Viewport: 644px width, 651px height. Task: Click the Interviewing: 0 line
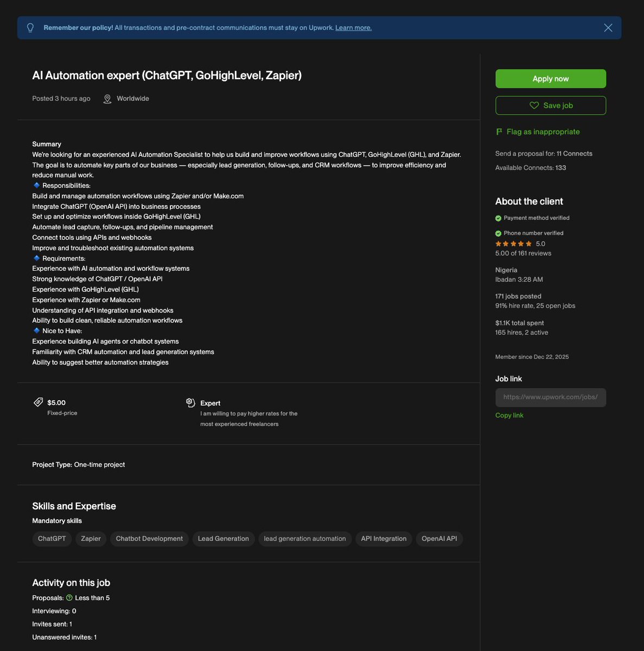(x=54, y=611)
